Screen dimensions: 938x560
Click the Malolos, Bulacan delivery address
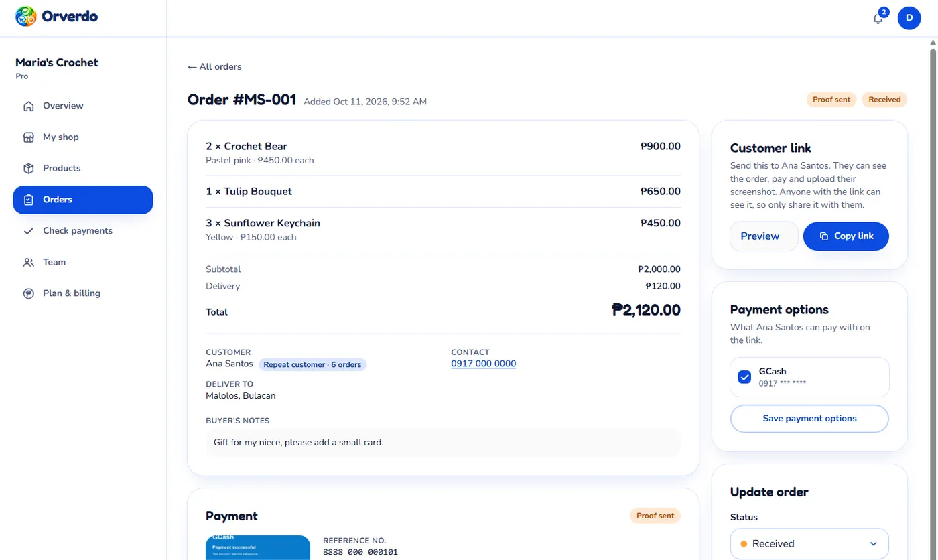pos(241,396)
